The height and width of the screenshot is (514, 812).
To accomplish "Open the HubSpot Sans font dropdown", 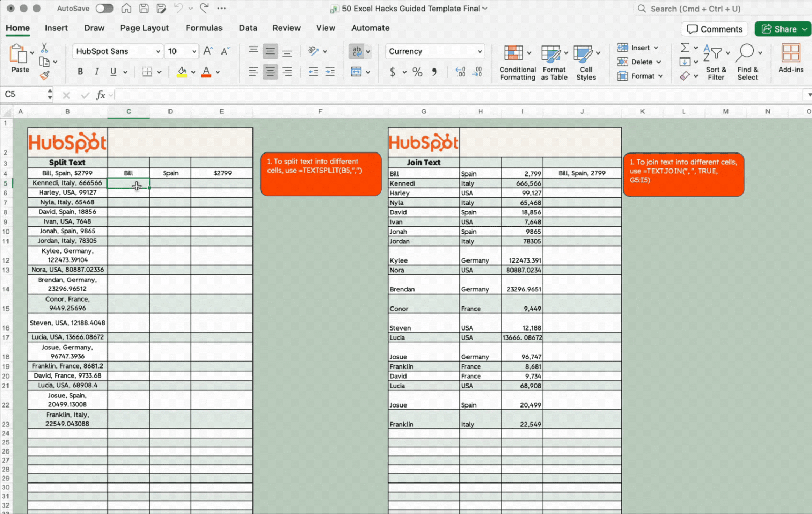I will point(158,52).
